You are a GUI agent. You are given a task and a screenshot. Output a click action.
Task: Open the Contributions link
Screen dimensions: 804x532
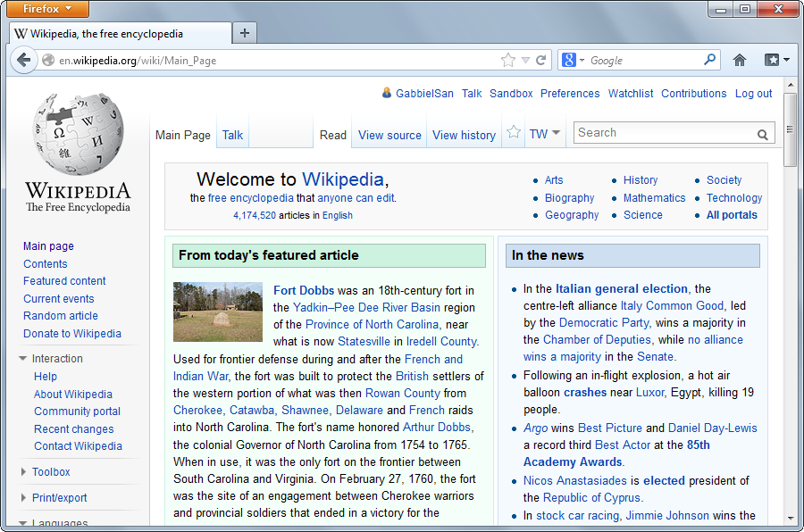[694, 94]
